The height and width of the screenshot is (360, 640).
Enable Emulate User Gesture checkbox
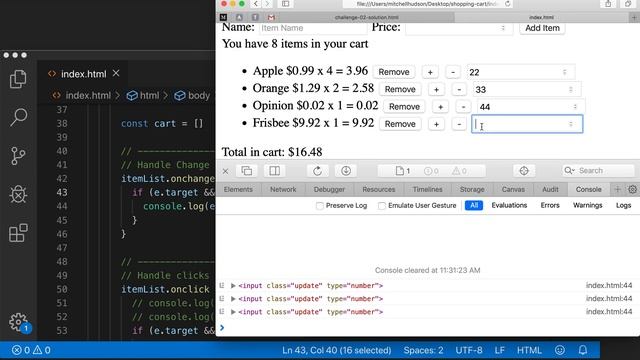click(382, 206)
